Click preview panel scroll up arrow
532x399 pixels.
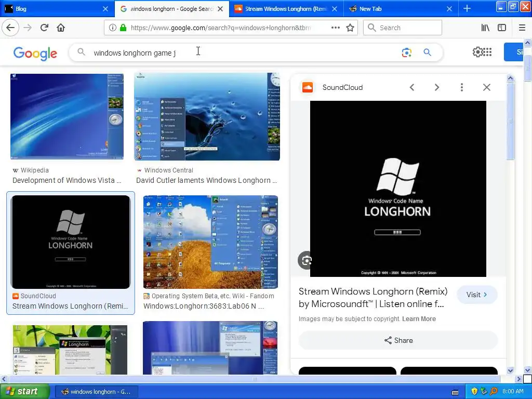click(510, 78)
